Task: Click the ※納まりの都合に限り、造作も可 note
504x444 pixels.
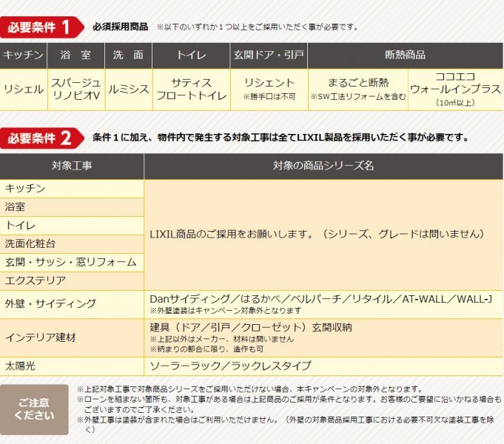Action: (206, 349)
